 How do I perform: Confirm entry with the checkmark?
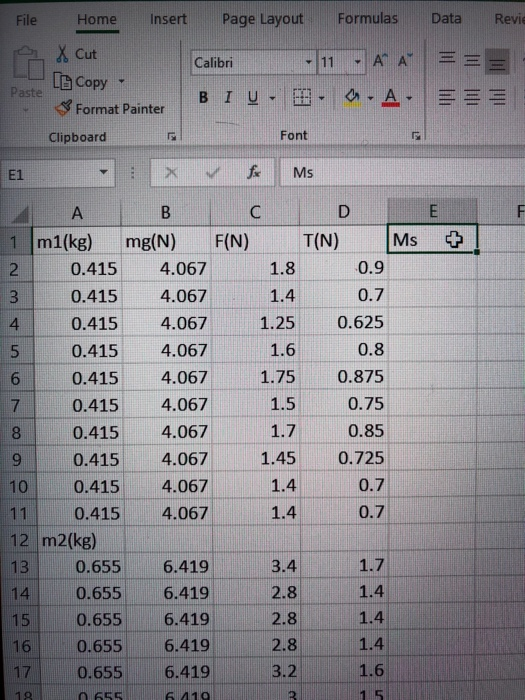pyautogui.click(x=213, y=172)
